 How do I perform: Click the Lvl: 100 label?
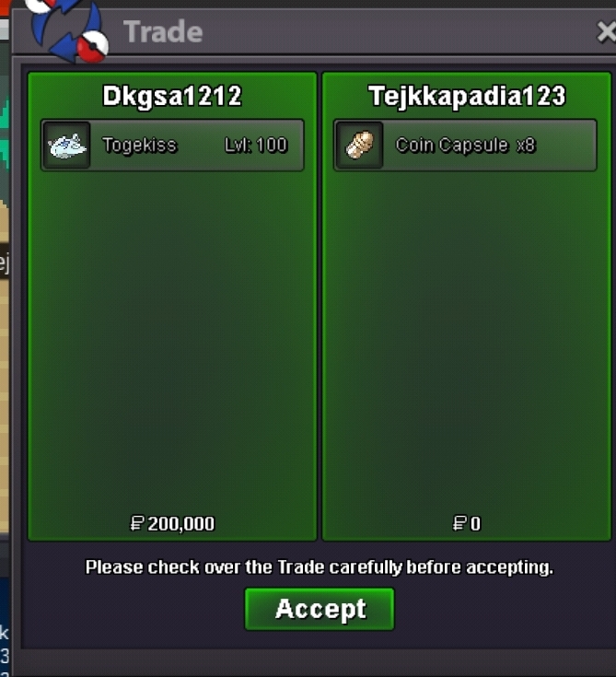[x=256, y=146]
